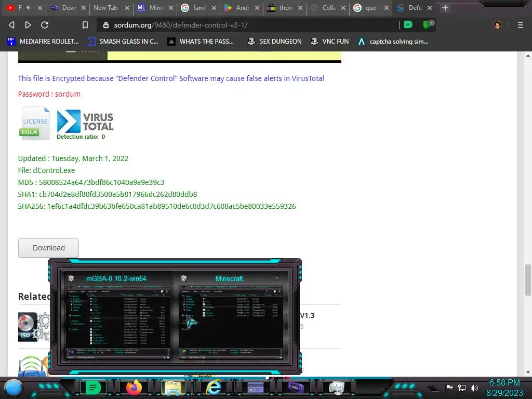The height and width of the screenshot is (399, 532).
Task: Open the Start orb
Action: click(x=14, y=388)
